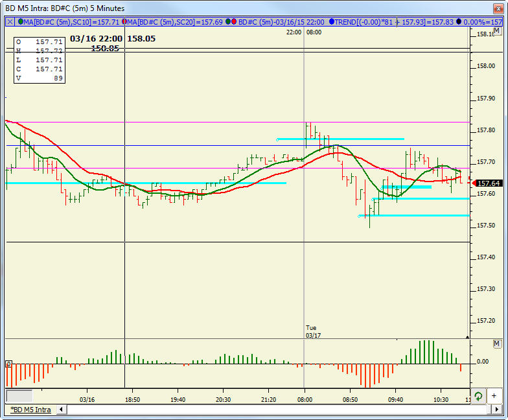
Task: Click the 08:00 session label at chart top
Action: pyautogui.click(x=314, y=32)
